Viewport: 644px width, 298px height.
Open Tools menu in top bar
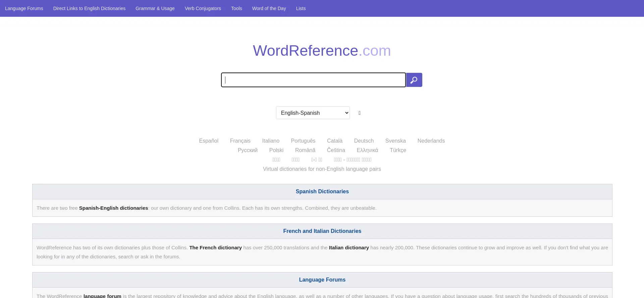coord(236,8)
